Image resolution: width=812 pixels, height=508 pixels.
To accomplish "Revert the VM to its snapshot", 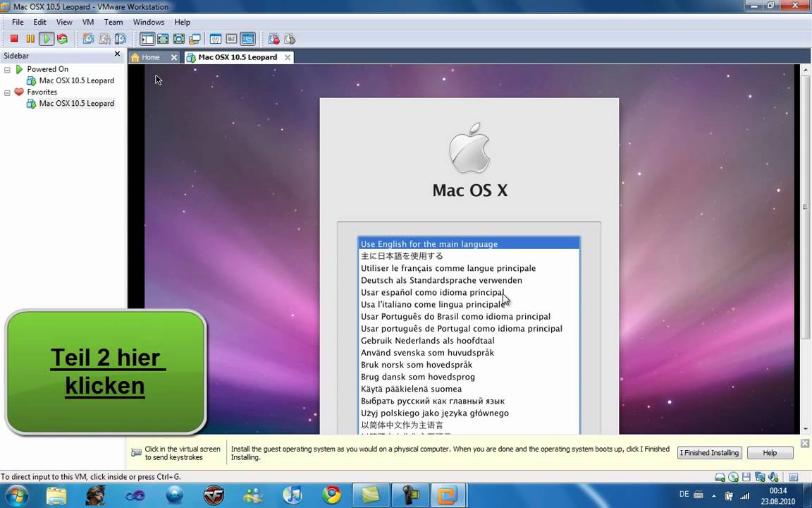I will click(104, 39).
